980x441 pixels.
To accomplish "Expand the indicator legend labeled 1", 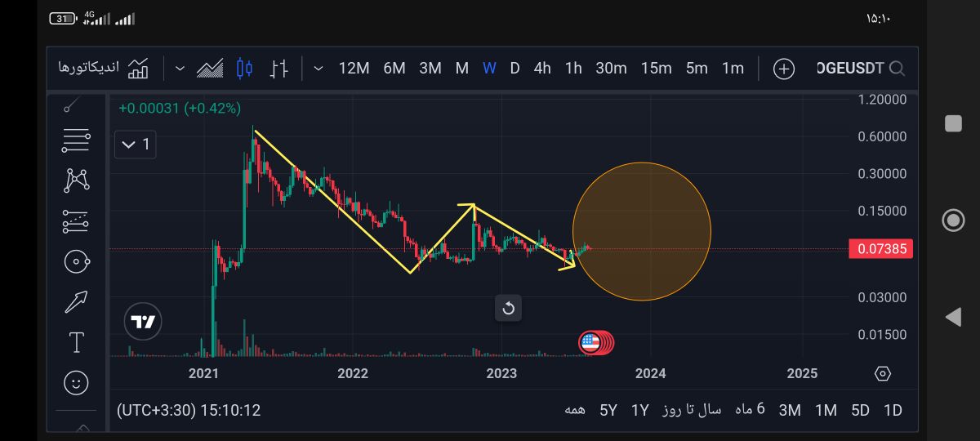I will tap(136, 145).
